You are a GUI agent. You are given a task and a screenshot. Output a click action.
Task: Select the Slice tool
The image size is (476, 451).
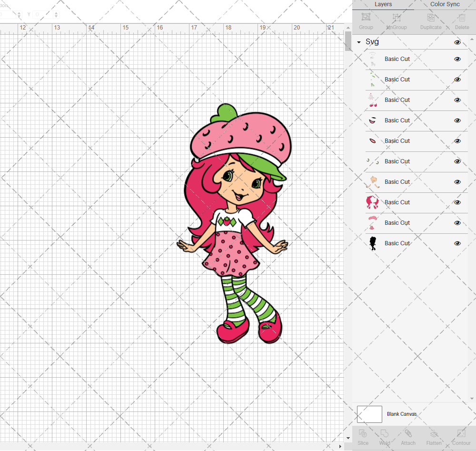[x=363, y=433]
